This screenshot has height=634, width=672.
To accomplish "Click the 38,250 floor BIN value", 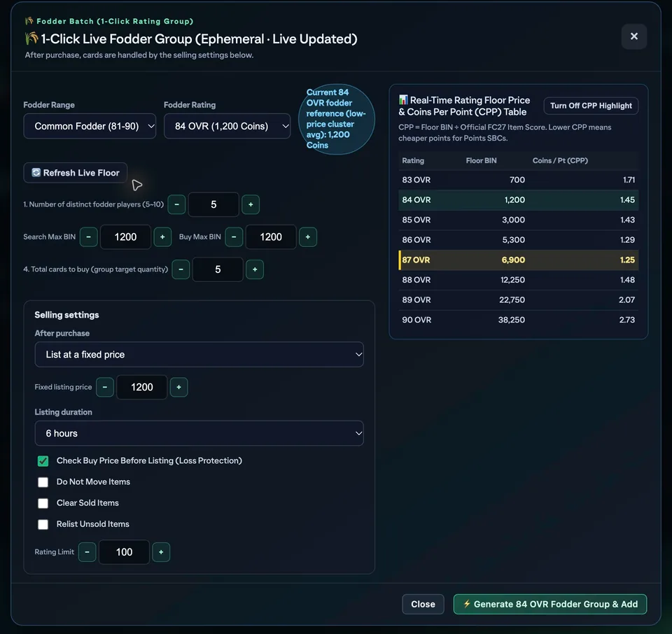I will point(511,320).
